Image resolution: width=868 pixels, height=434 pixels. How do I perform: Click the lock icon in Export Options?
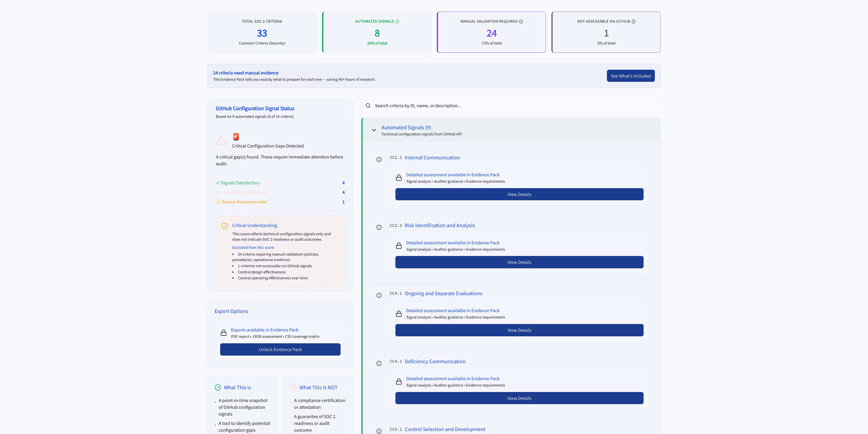pos(223,333)
